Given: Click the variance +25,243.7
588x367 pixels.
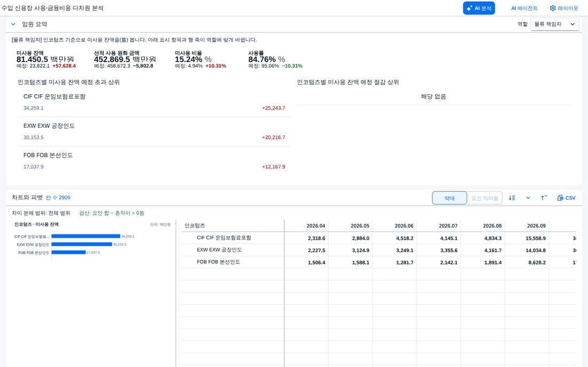Looking at the screenshot, I should [273, 108].
